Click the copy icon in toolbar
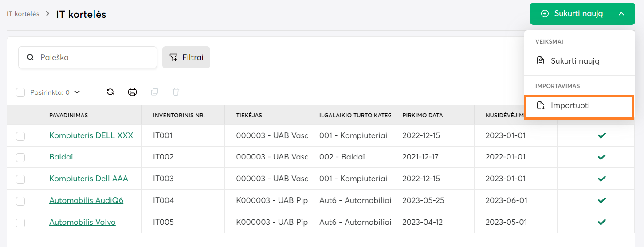This screenshot has width=644, height=247. [x=154, y=92]
